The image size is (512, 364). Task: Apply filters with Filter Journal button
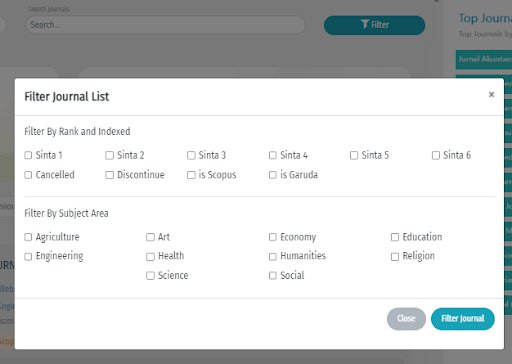(x=463, y=319)
